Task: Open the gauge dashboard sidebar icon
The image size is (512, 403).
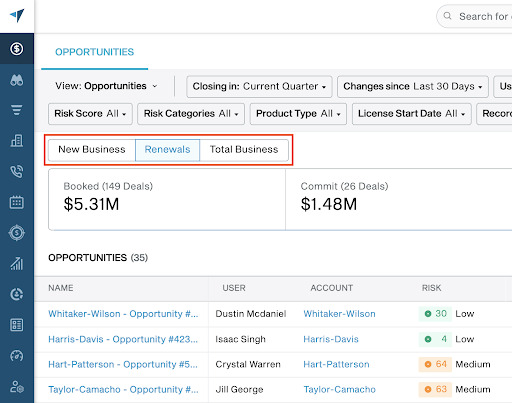Action: (17, 356)
